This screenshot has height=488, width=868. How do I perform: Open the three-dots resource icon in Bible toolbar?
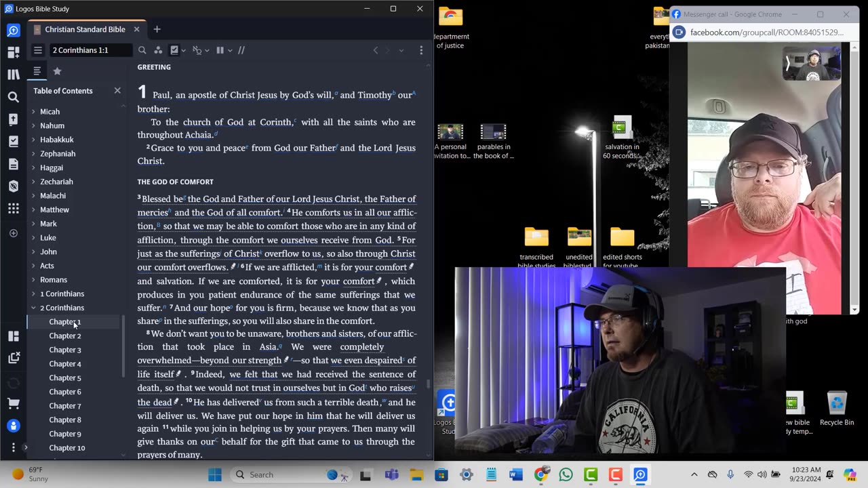158,50
